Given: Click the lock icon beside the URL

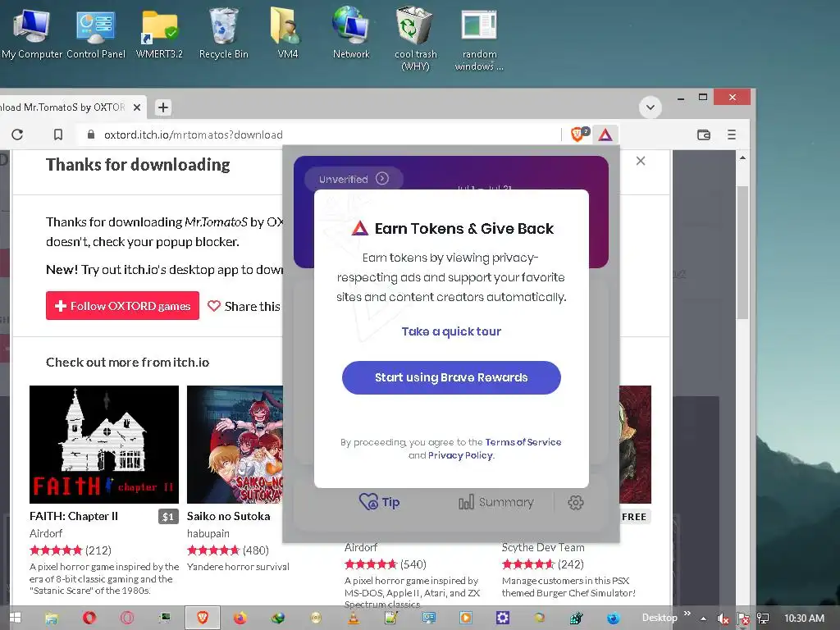Looking at the screenshot, I should 90,134.
